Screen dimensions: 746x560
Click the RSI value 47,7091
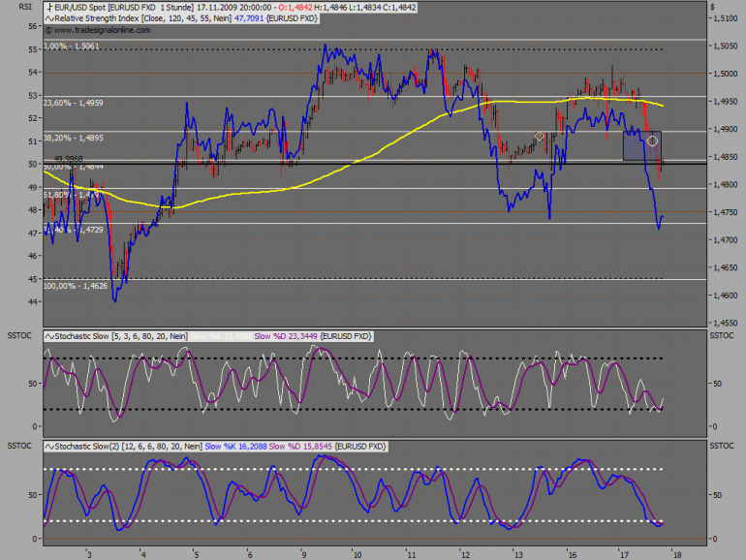tap(249, 18)
